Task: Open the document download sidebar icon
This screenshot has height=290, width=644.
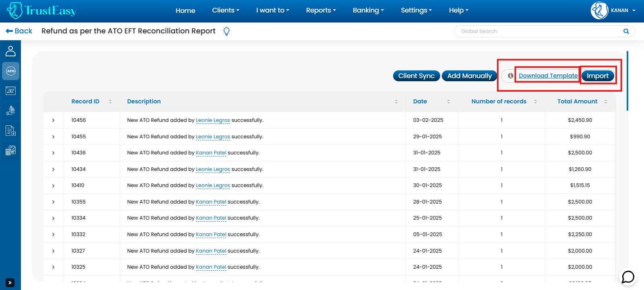Action: pos(10,131)
